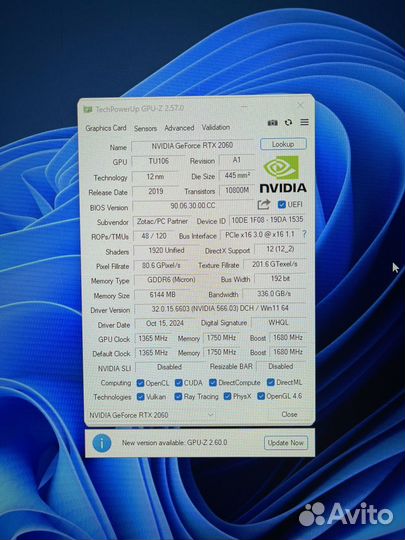
Task: Click the BIOS Version field 90.06.30.00.CC
Action: coord(193,206)
